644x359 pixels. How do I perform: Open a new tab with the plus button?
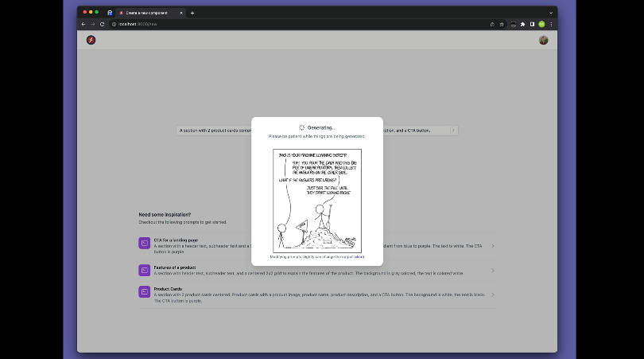192,13
